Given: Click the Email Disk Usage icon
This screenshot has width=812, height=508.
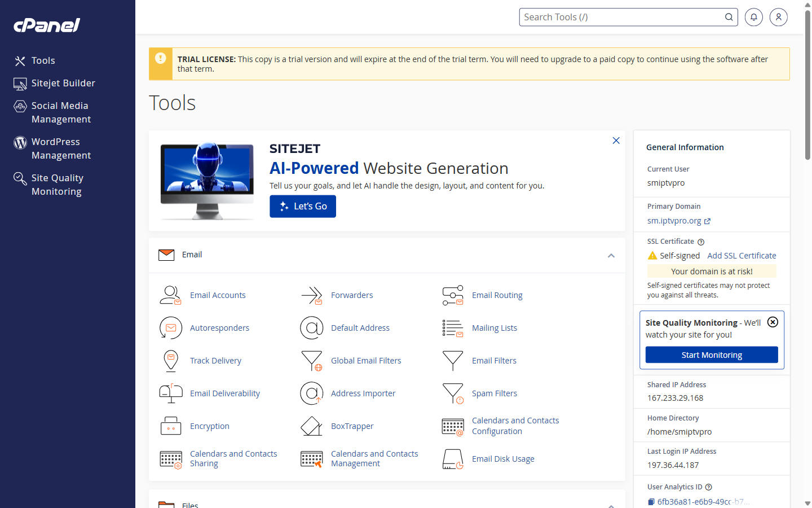Looking at the screenshot, I should [x=452, y=459].
